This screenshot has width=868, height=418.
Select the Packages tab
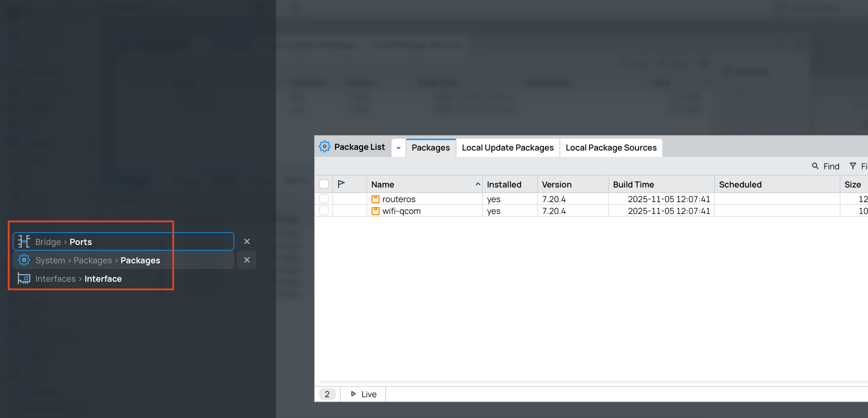pyautogui.click(x=430, y=148)
